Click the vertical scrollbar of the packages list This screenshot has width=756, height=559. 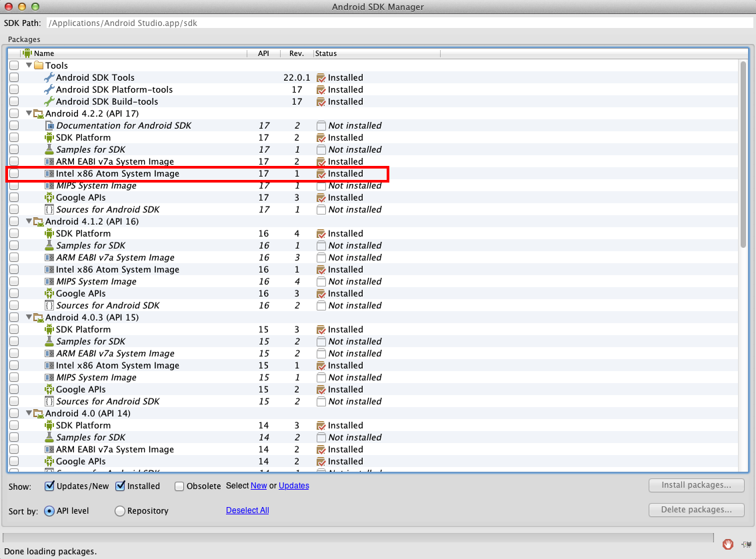pyautogui.click(x=743, y=155)
